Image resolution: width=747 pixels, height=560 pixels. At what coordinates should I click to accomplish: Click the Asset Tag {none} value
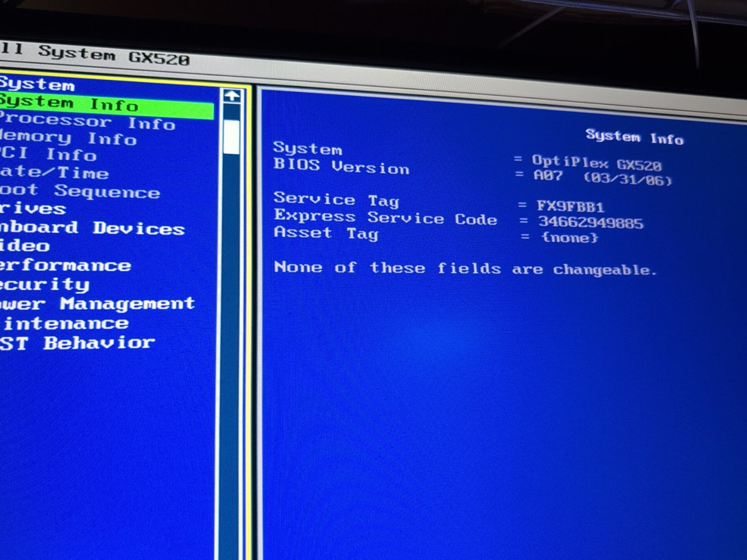pyautogui.click(x=570, y=238)
